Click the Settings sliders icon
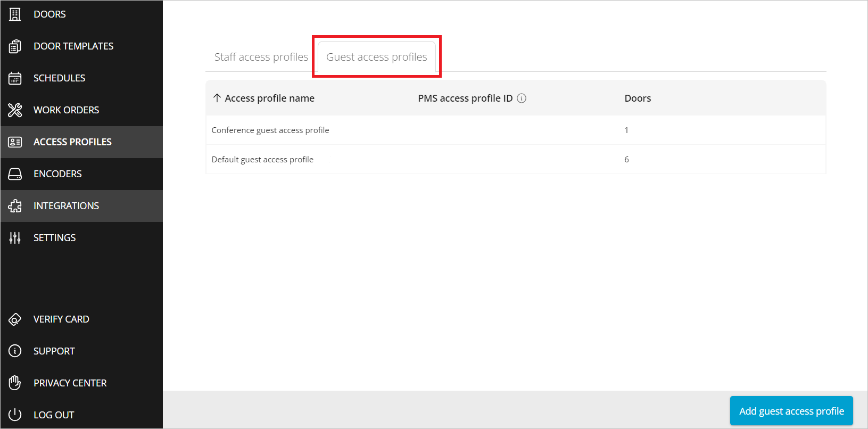The image size is (868, 429). (15, 238)
